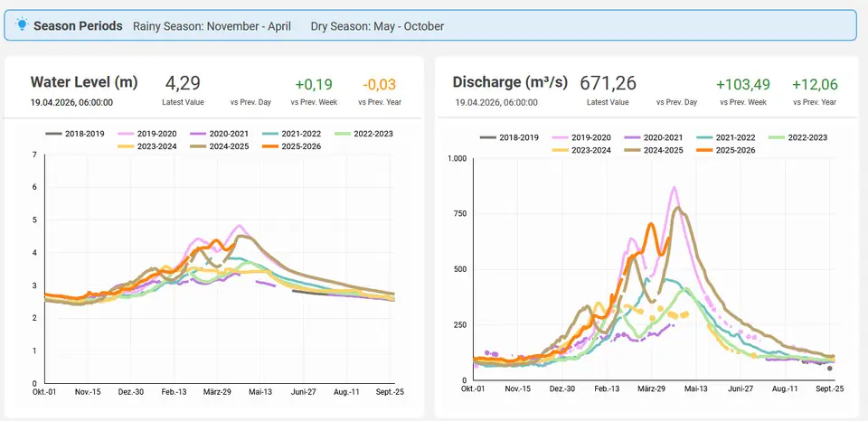Toggle 2024-2025 series in Discharge legend
This screenshot has height=421, width=868.
[654, 150]
